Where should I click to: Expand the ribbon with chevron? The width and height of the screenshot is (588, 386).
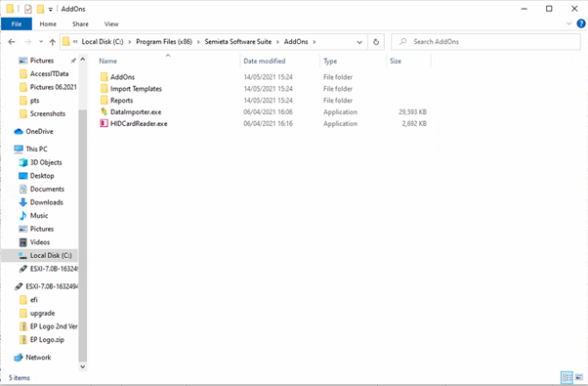click(x=568, y=23)
